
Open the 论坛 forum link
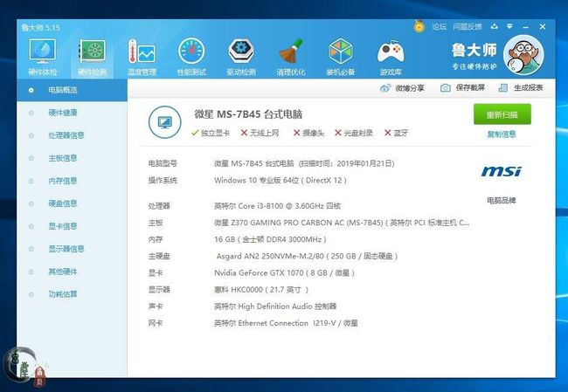[439, 26]
